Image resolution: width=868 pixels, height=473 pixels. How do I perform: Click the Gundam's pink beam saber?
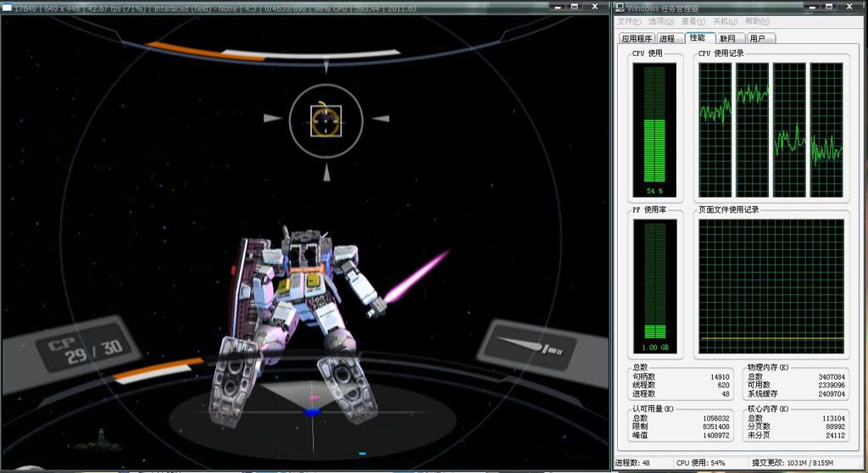pyautogui.click(x=416, y=275)
